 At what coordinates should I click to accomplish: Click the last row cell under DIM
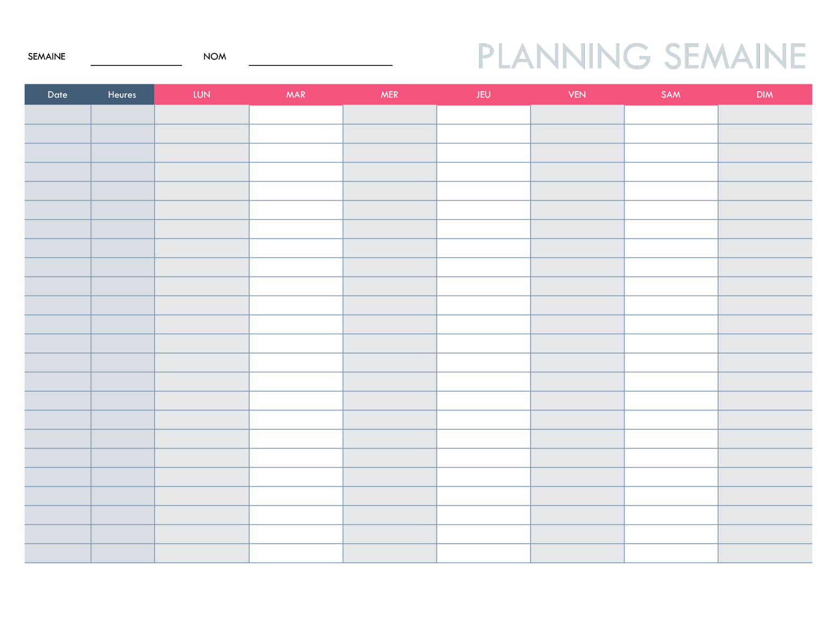pyautogui.click(x=765, y=553)
